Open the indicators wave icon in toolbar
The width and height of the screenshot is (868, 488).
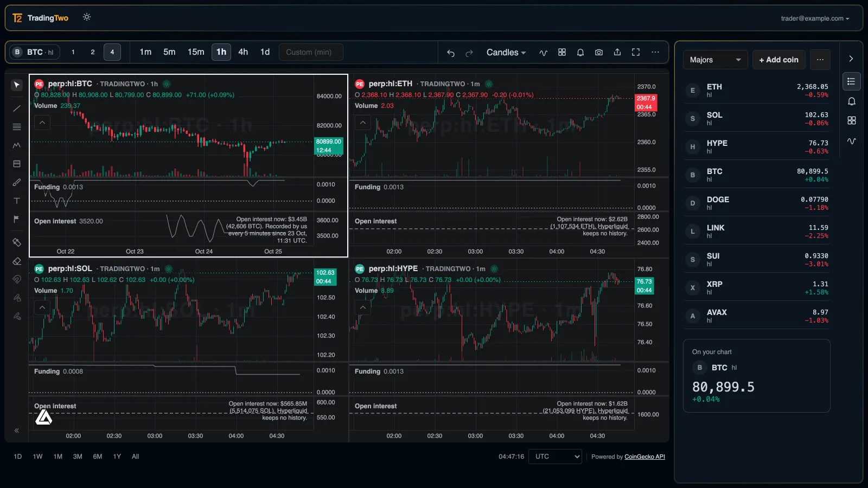tap(543, 53)
